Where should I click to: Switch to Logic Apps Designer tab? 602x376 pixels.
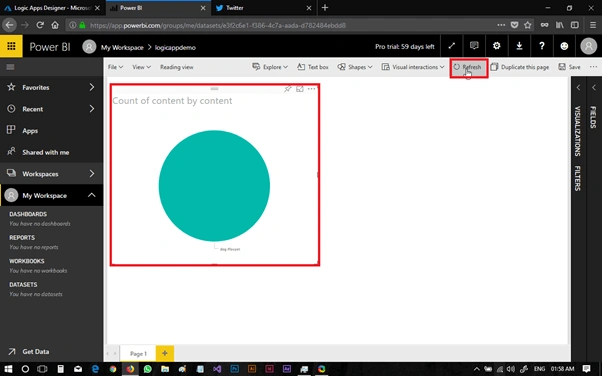[x=52, y=8]
